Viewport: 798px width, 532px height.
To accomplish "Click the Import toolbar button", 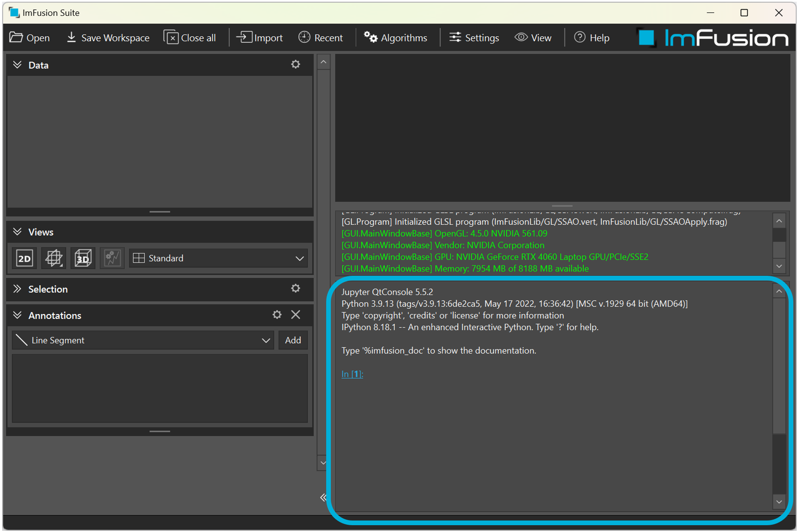I will pos(260,38).
